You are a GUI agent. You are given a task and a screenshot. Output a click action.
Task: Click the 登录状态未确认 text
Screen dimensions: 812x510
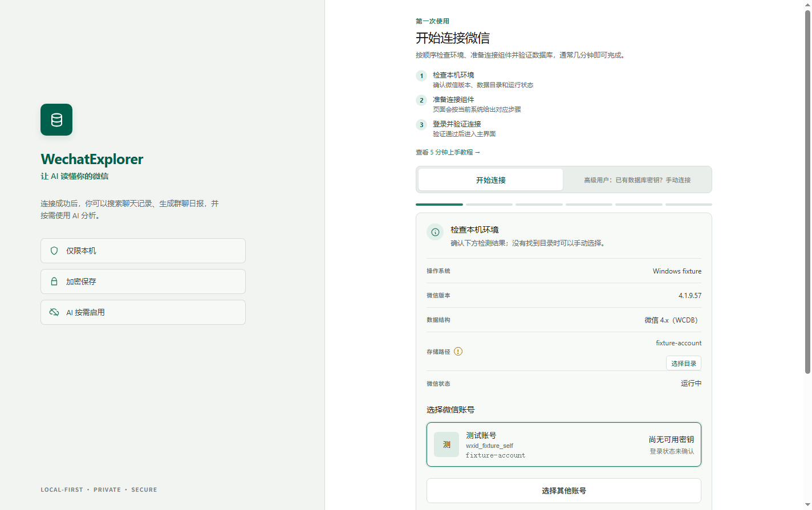(x=672, y=451)
